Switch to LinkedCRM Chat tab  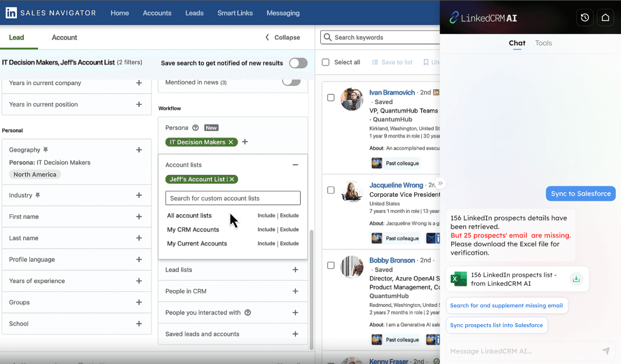coord(517,43)
